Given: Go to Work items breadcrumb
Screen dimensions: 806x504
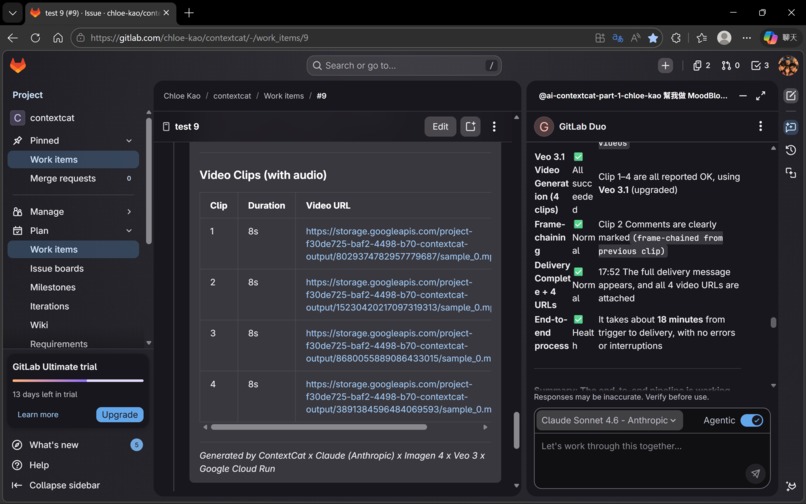Looking at the screenshot, I should click(284, 96).
